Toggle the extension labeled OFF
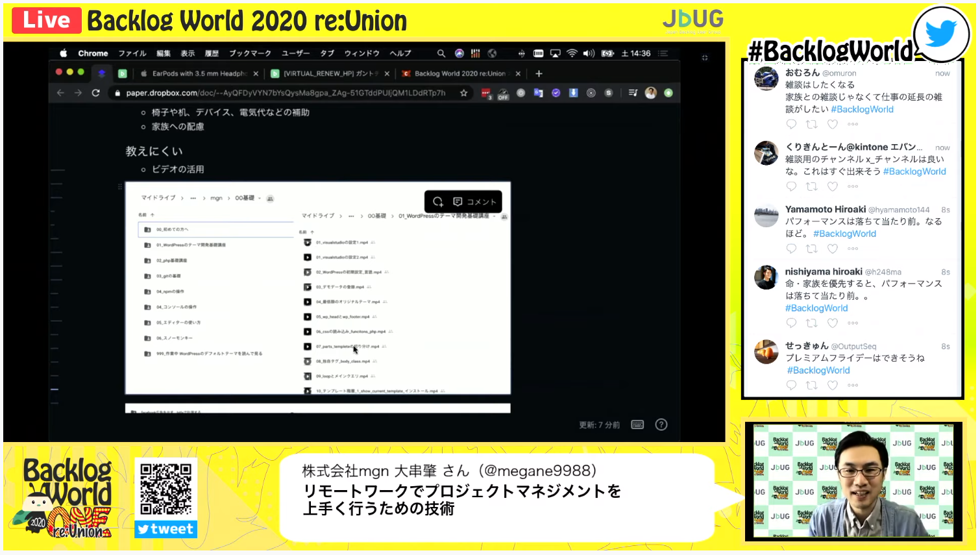The width and height of the screenshot is (980, 555). 503,93
